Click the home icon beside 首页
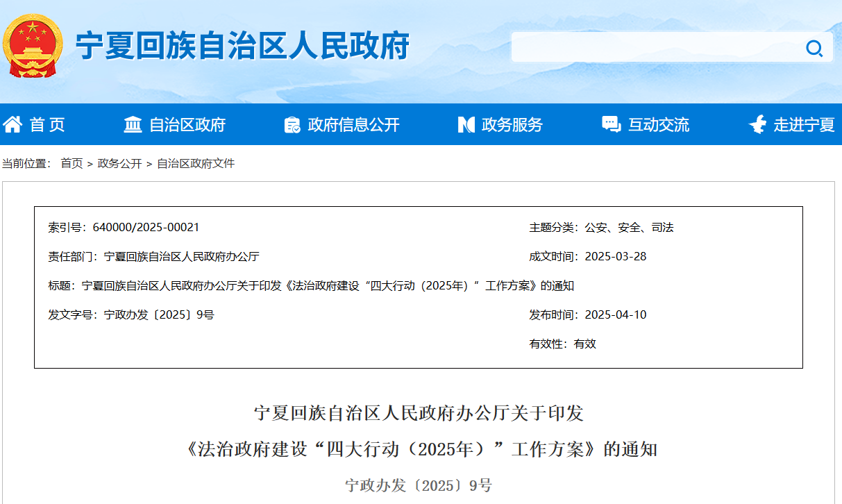 [12, 125]
